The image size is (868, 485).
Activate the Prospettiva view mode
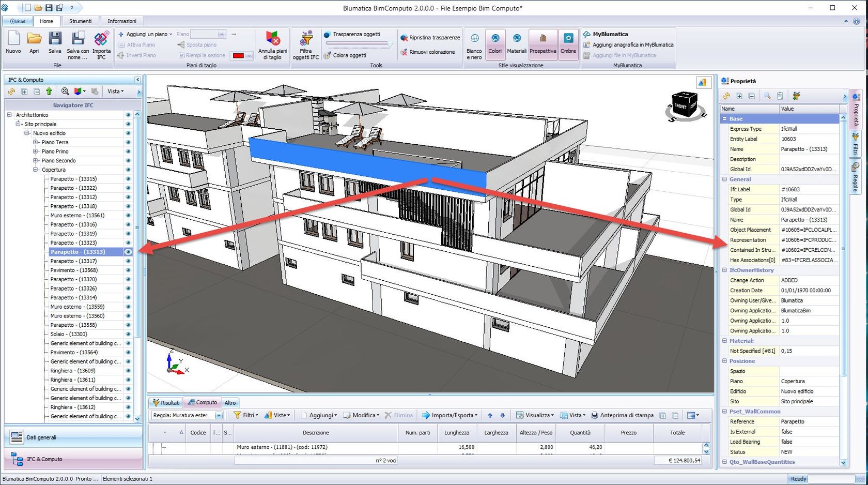(542, 44)
